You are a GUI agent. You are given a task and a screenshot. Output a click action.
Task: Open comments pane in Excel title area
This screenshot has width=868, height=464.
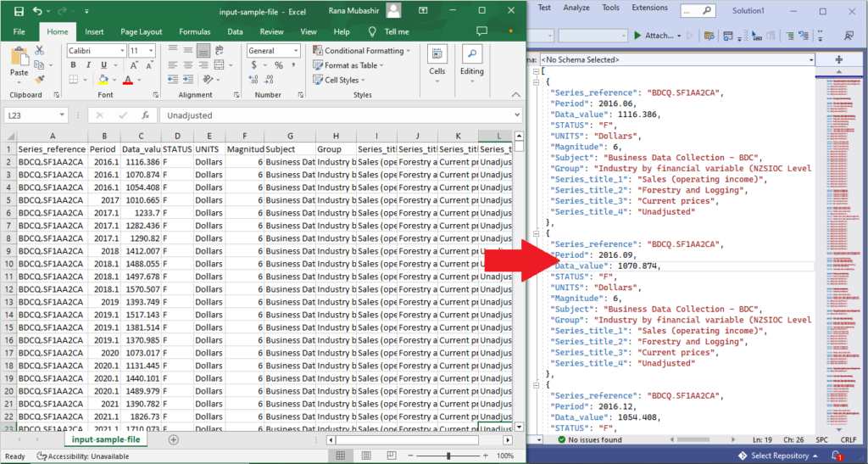click(x=481, y=31)
